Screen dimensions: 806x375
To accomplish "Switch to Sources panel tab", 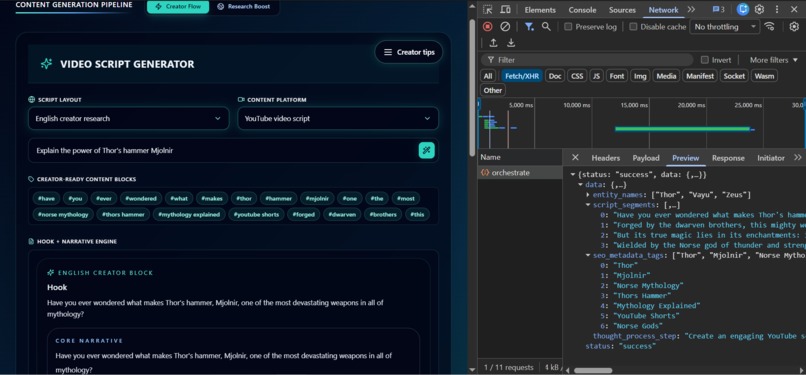I will 622,10.
